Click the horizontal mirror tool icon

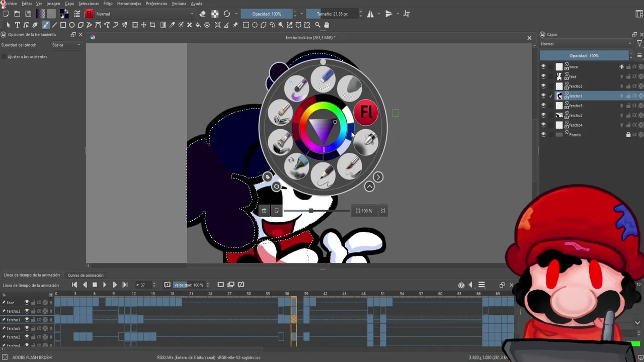click(370, 14)
